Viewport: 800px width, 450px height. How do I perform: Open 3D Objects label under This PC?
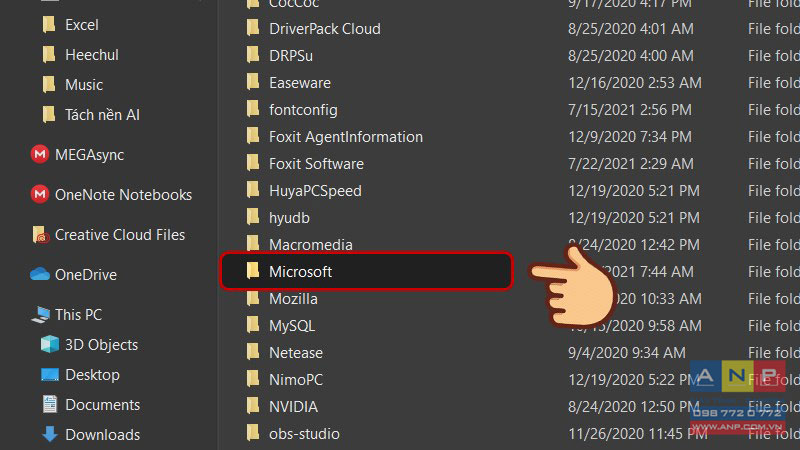[x=102, y=345]
